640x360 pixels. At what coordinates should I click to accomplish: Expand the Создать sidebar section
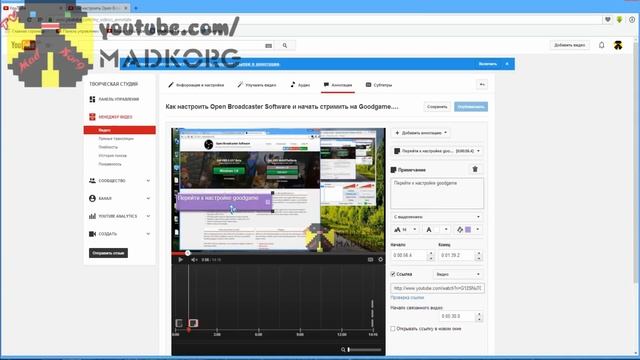point(148,234)
